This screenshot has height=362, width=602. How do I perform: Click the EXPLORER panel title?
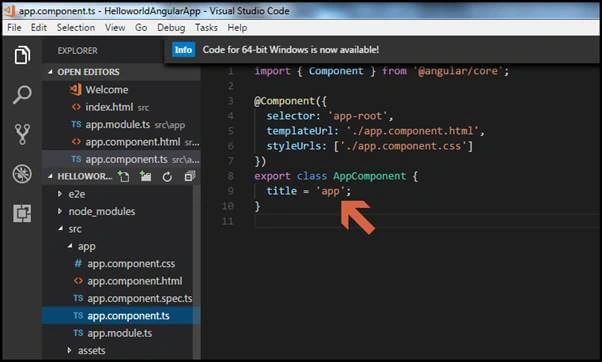[x=77, y=51]
